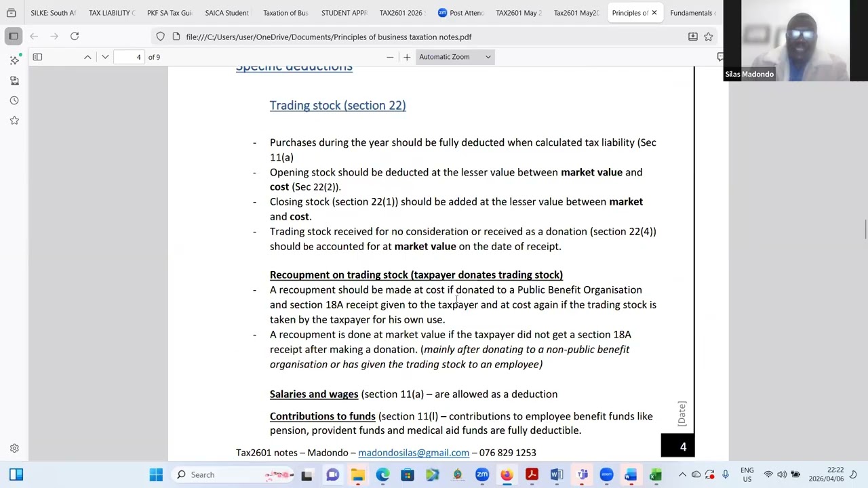Reload the current PDF page

(75, 37)
